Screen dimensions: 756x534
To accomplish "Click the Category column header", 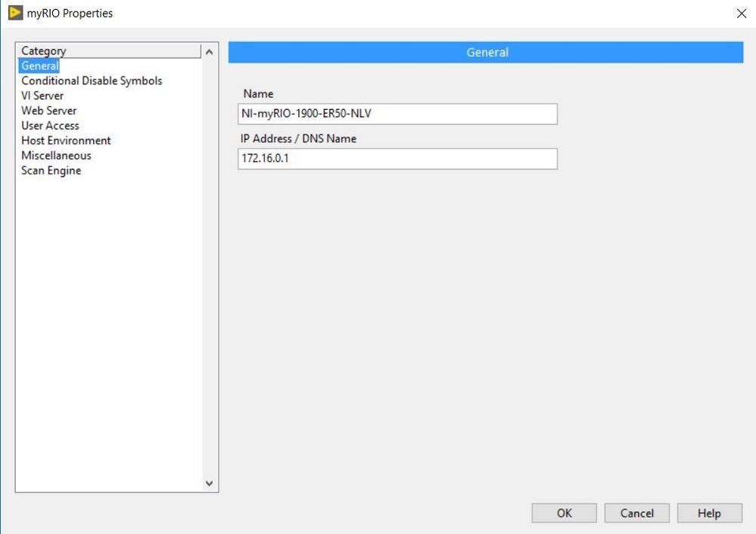I will click(109, 51).
